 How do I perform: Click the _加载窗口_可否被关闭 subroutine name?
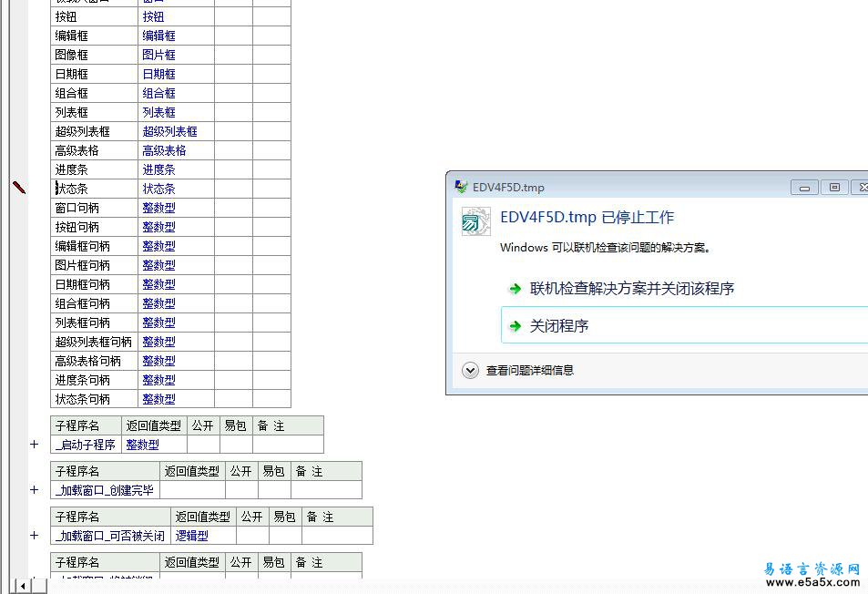111,536
